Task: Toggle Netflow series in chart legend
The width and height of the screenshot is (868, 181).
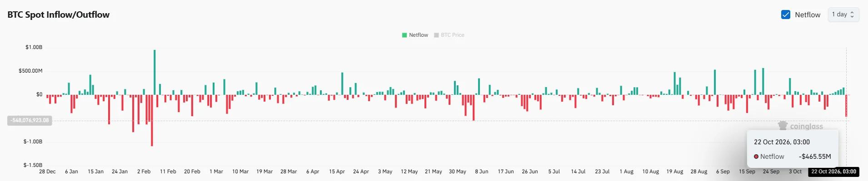Action: 415,35
